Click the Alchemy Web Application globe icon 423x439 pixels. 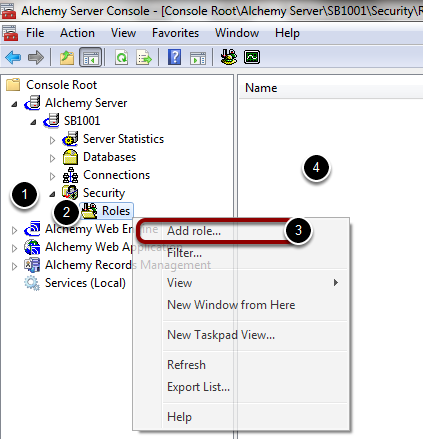pos(32,247)
